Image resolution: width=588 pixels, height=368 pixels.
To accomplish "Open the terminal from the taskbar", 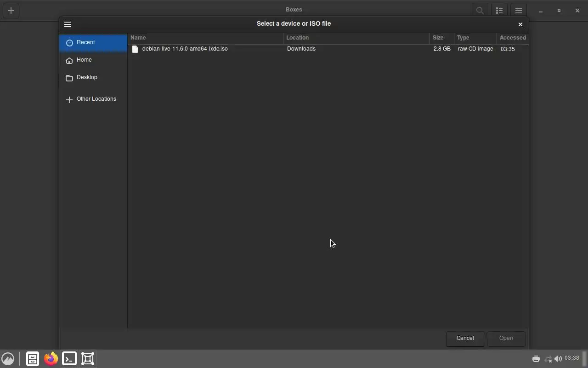I will (x=69, y=359).
